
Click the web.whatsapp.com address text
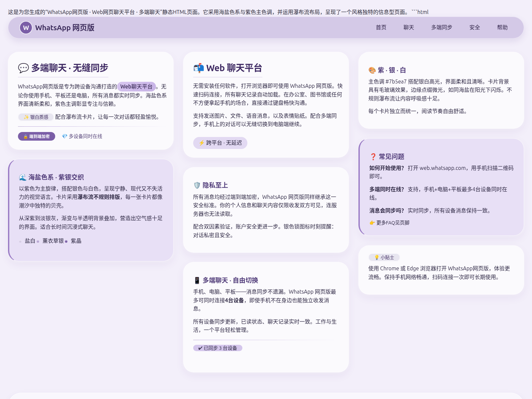click(443, 168)
